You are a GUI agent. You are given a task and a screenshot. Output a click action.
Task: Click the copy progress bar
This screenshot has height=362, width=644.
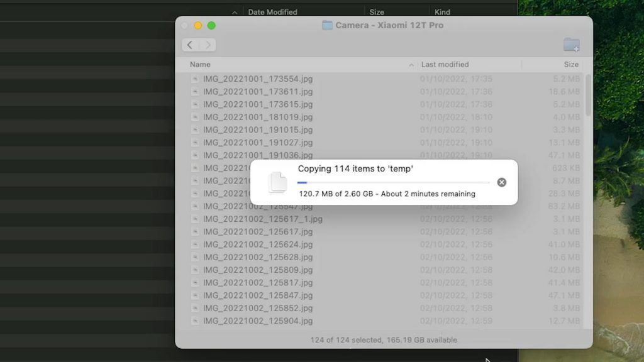pyautogui.click(x=394, y=182)
